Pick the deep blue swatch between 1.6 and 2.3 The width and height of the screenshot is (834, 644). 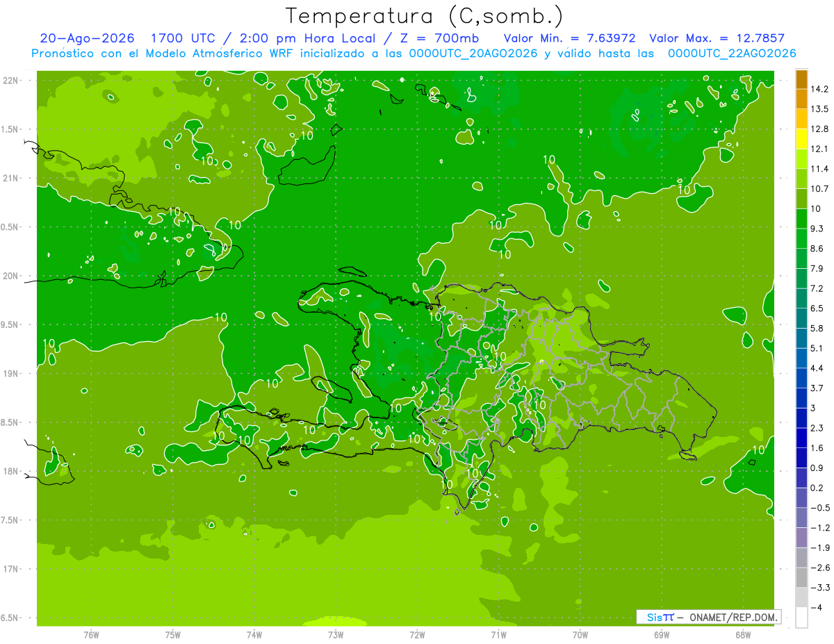click(x=801, y=438)
